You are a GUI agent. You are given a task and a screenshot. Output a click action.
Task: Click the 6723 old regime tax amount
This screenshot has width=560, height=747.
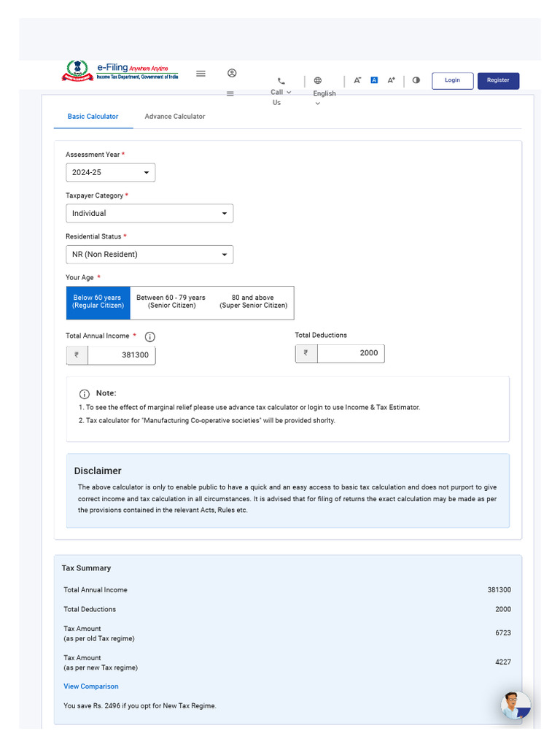(503, 633)
